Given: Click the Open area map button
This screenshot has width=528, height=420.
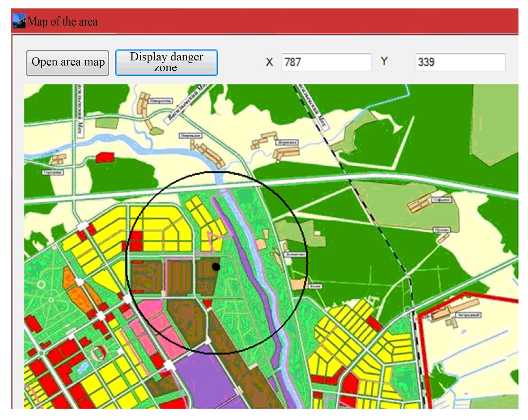Looking at the screenshot, I should (x=67, y=63).
